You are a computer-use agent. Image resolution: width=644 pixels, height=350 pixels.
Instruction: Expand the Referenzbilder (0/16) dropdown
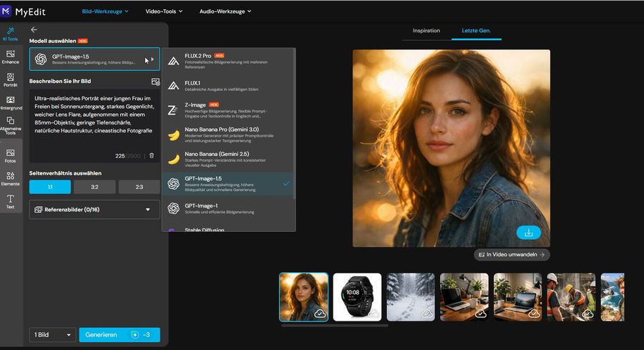pyautogui.click(x=94, y=210)
